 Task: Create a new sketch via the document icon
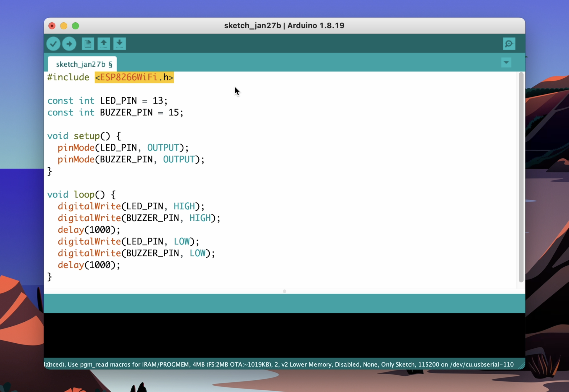point(88,43)
